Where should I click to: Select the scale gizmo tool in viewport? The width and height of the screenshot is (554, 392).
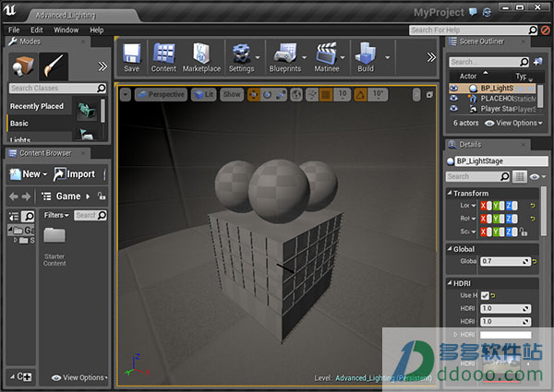click(282, 95)
